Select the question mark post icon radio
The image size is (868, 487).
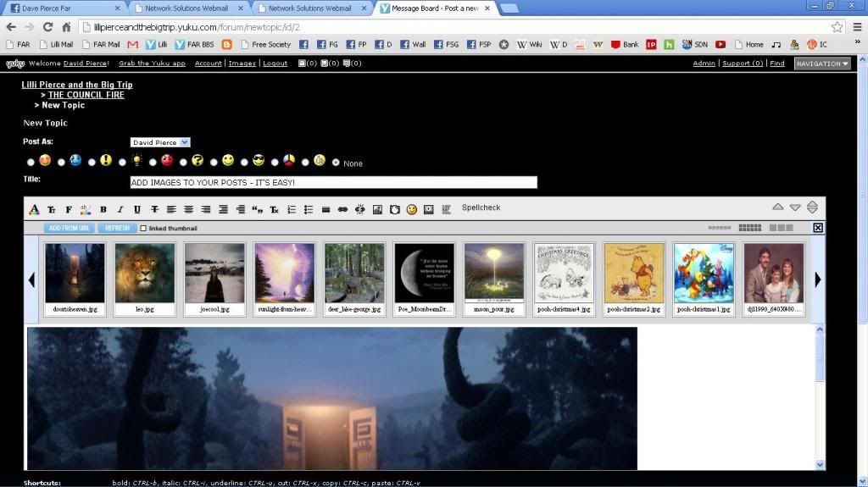coord(183,163)
